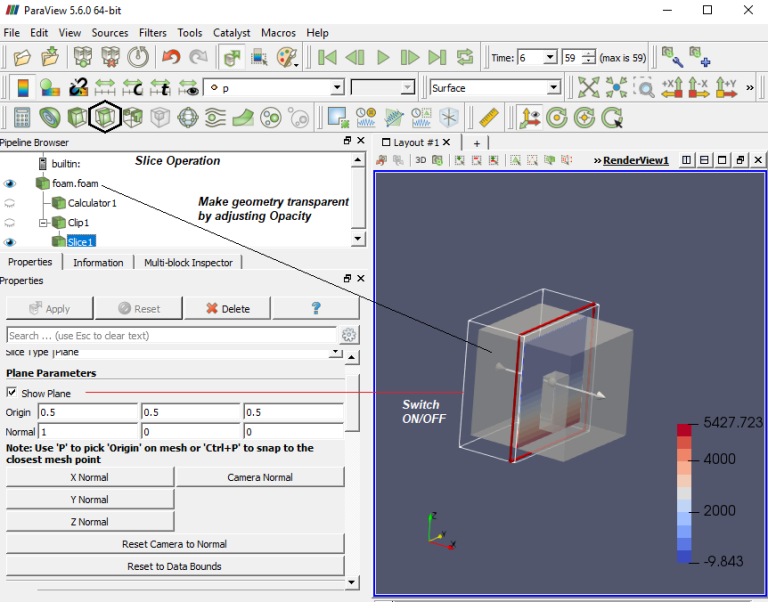Viewport: 768px width, 602px height.
Task: Click the X Normal button
Action: [90, 477]
